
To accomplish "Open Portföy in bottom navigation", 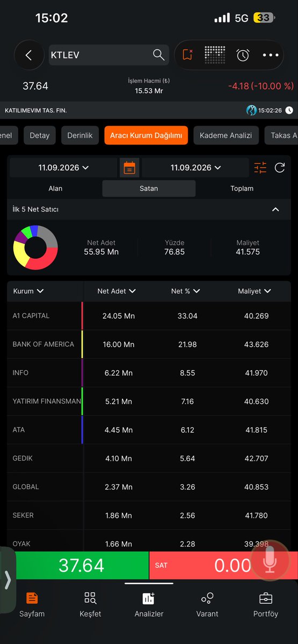I will [x=266, y=605].
